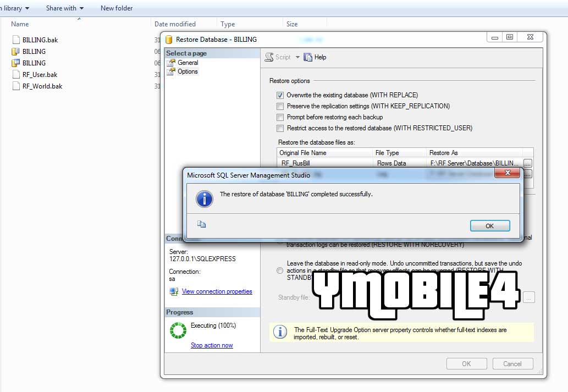
Task: Click the RF_User.bak file icon
Action: pyautogui.click(x=16, y=75)
